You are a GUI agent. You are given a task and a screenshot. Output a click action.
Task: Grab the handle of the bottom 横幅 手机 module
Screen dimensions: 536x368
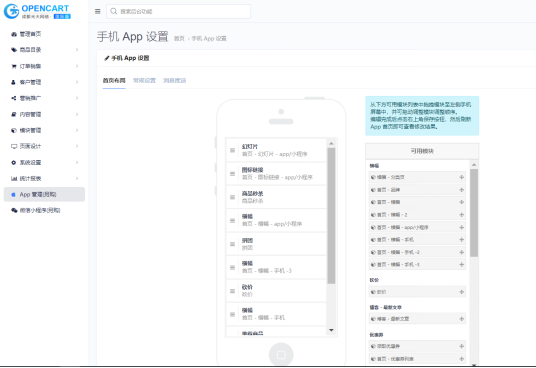click(232, 314)
